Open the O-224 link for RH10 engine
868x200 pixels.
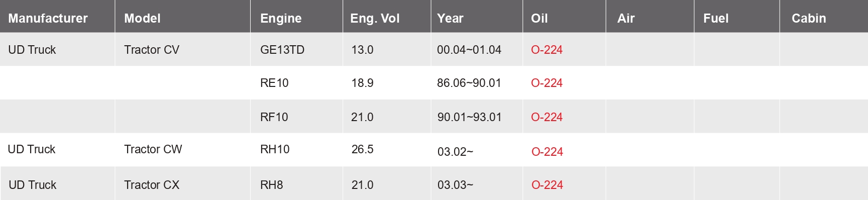tap(547, 152)
